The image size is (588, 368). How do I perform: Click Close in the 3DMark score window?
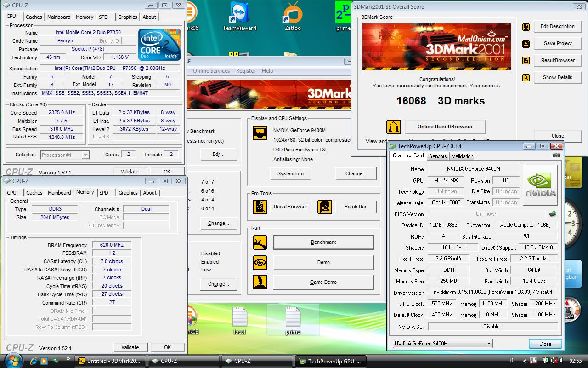click(558, 136)
